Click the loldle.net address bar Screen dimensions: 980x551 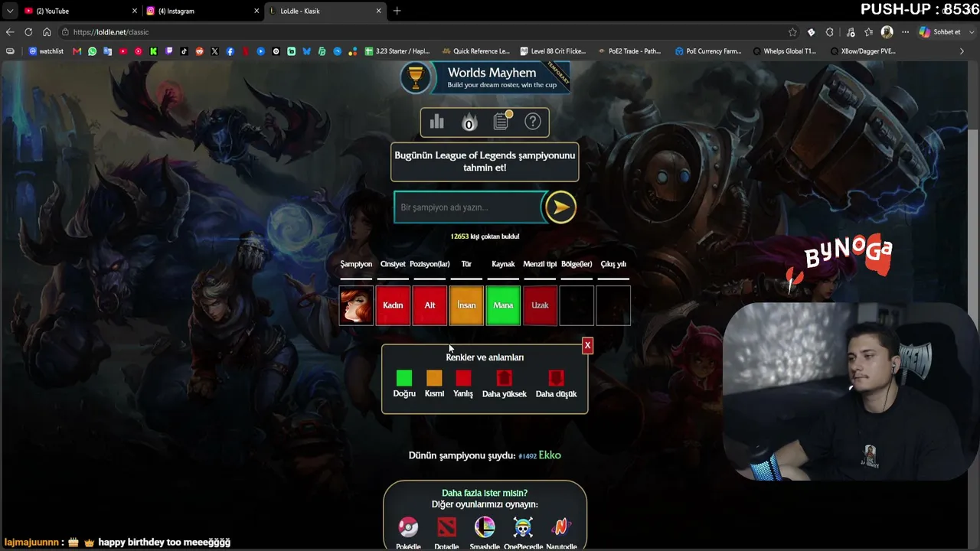[429, 32]
